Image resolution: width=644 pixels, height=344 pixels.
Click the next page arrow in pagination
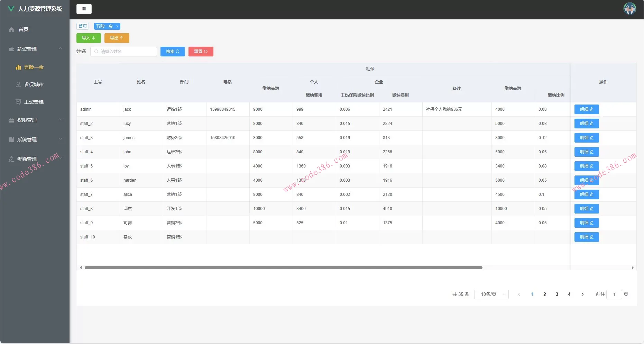(582, 294)
